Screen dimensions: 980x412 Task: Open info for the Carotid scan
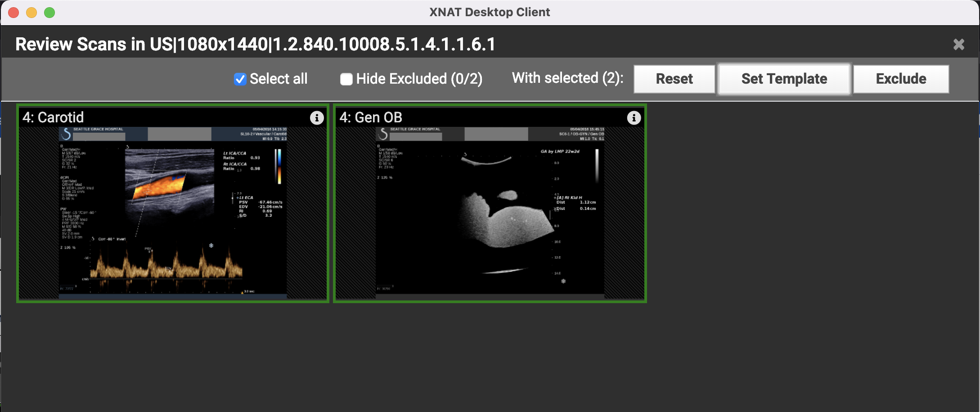point(317,118)
